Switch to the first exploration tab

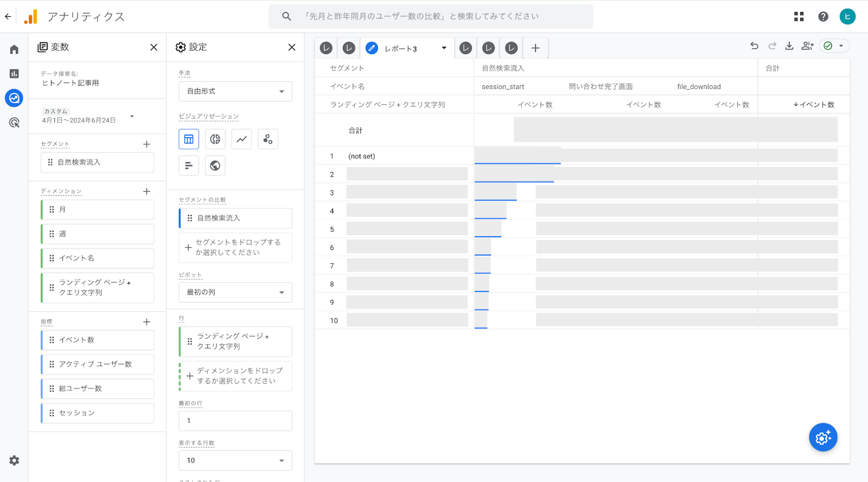pyautogui.click(x=326, y=48)
